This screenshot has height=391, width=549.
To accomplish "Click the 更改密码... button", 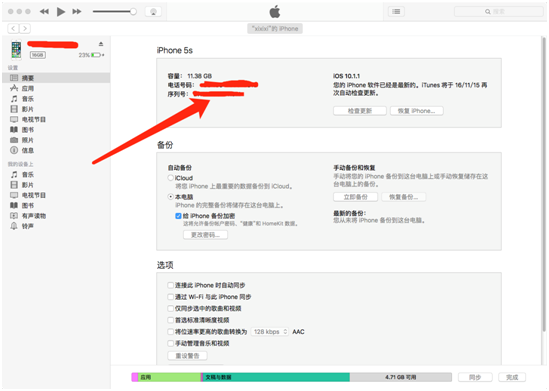I will [x=205, y=235].
